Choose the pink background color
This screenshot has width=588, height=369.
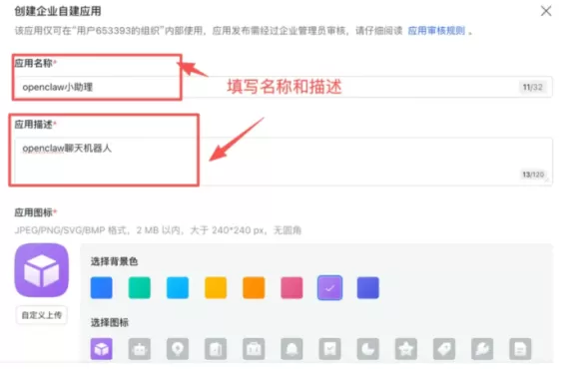(292, 287)
